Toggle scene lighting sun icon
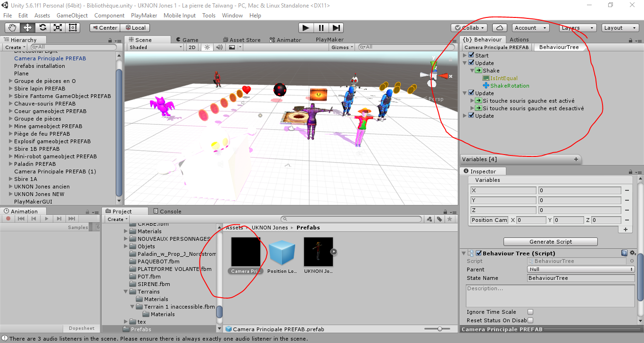 (x=206, y=47)
